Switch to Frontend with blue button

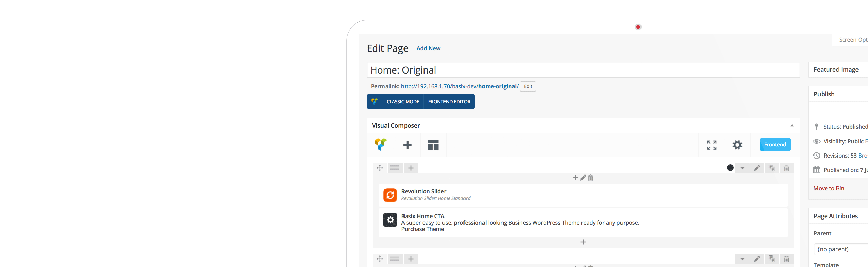click(775, 144)
